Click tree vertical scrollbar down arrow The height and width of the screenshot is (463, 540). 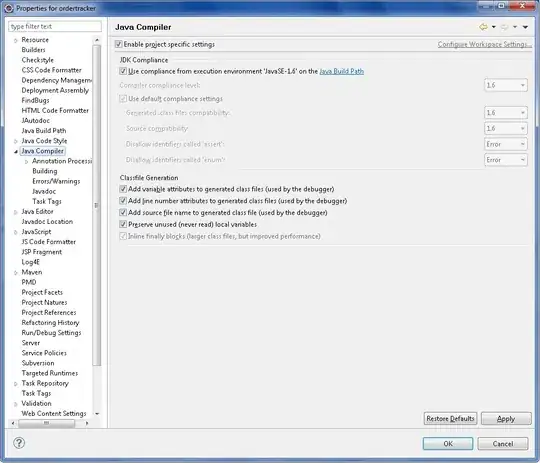[x=97, y=413]
